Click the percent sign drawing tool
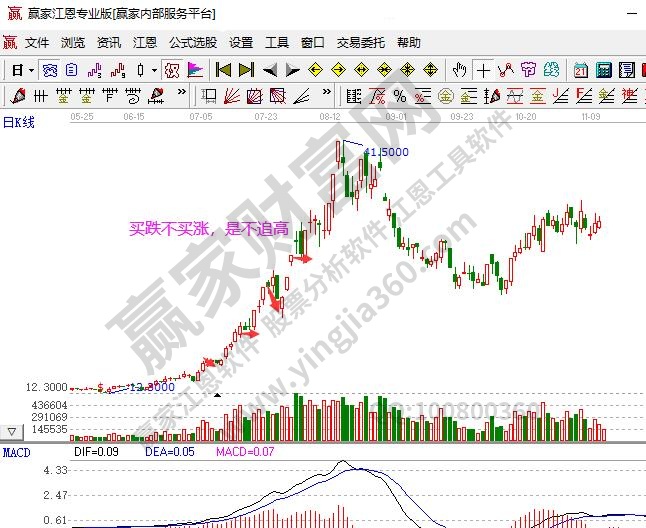 click(x=399, y=96)
